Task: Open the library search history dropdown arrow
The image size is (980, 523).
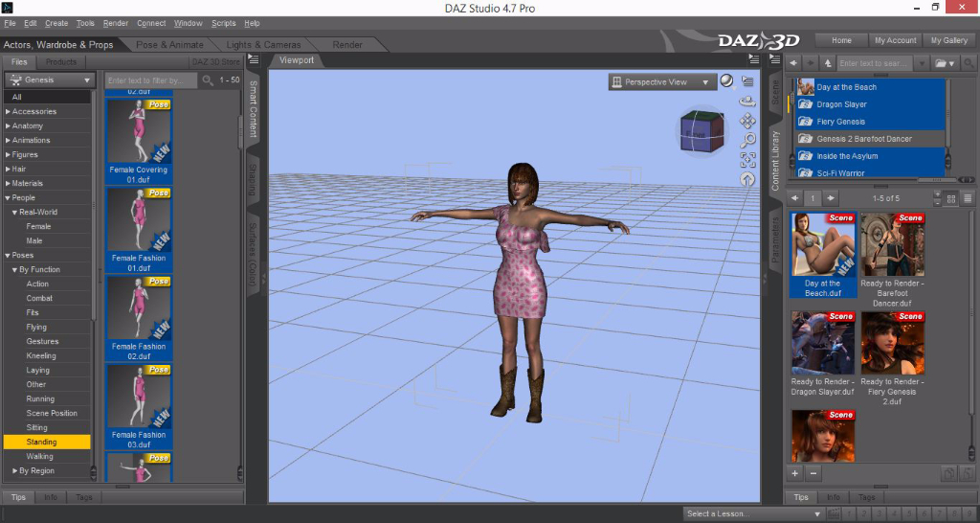Action: [x=922, y=63]
